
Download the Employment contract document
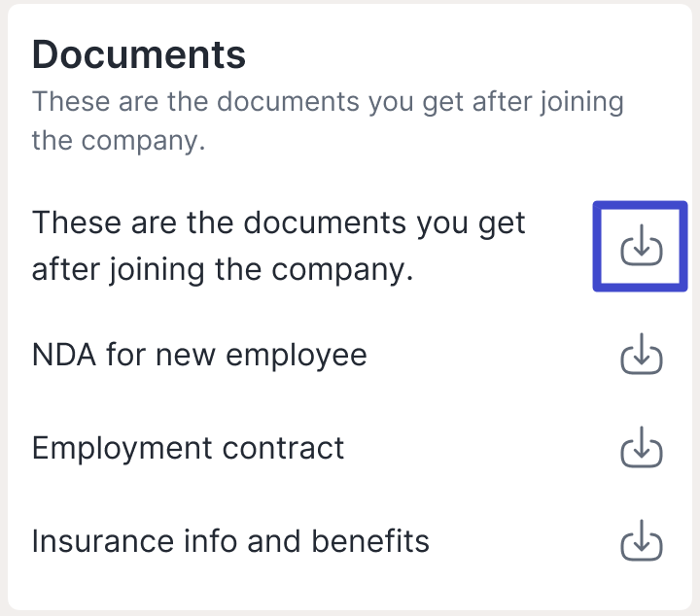click(642, 449)
